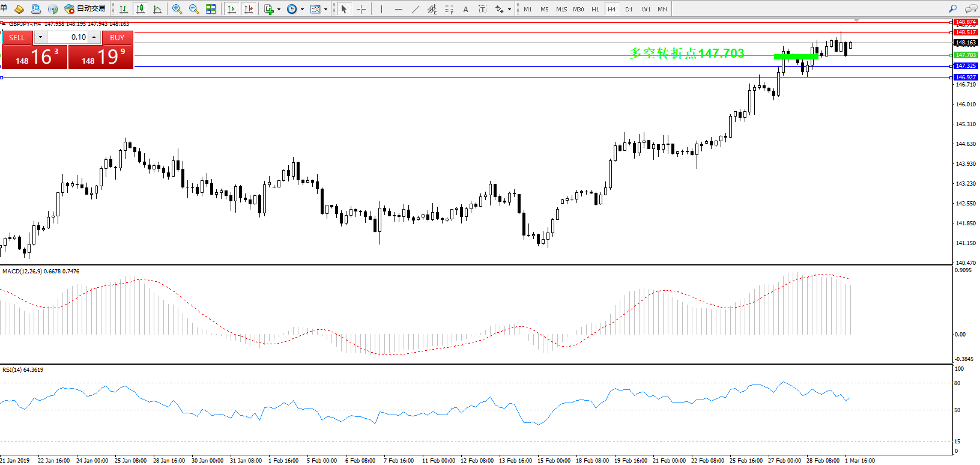Expand the templates dropdown arrow
This screenshot has width=980, height=465.
pyautogui.click(x=325, y=9)
